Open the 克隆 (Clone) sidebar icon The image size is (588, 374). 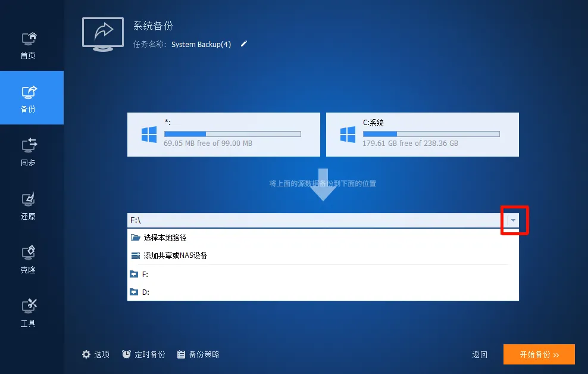tap(27, 259)
